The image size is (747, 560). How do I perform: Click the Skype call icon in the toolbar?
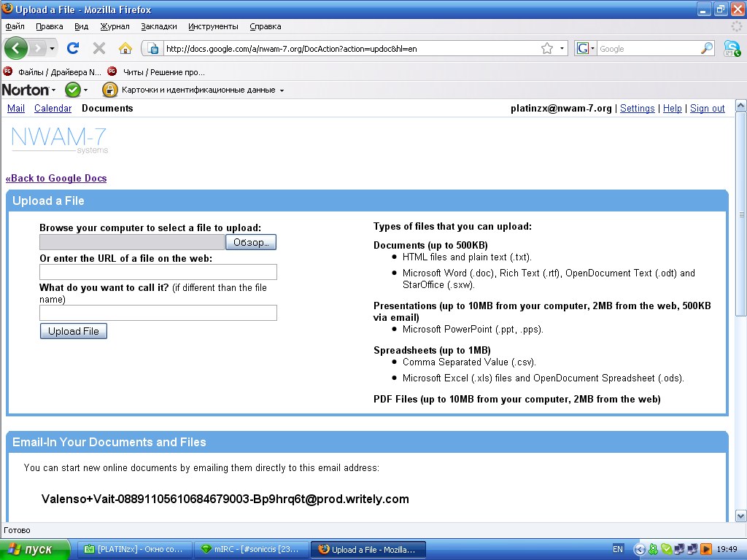(x=732, y=48)
